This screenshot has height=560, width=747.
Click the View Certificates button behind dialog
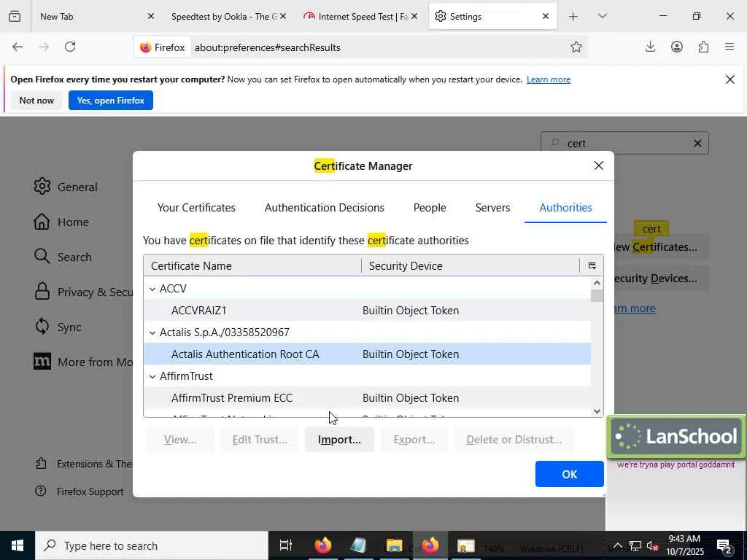[x=661, y=247]
